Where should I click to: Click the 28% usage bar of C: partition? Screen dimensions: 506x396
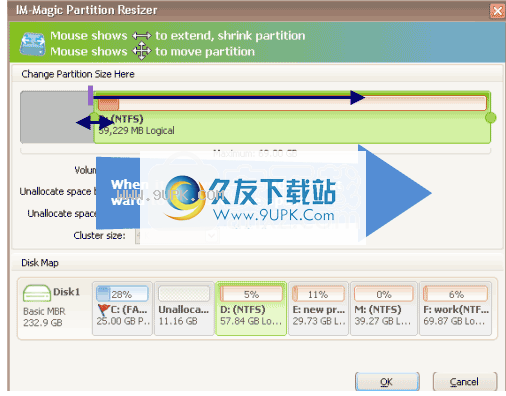pos(122,294)
